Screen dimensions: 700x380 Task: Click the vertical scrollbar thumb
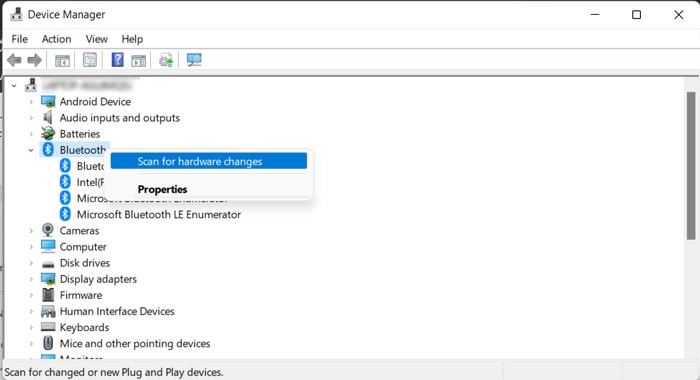click(x=691, y=166)
